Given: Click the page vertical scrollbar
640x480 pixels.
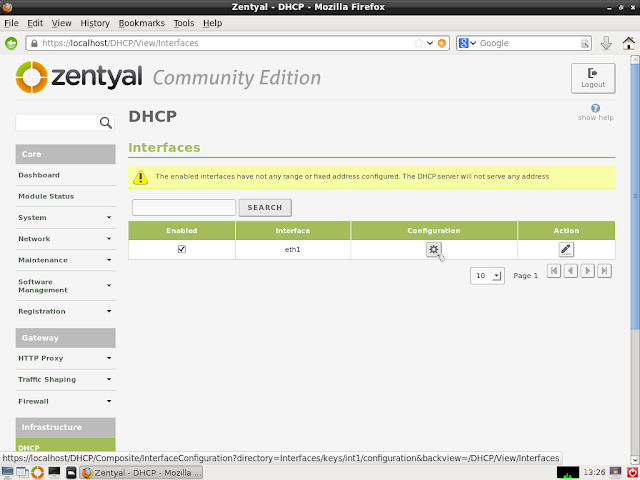Looking at the screenshot, I should click(635, 196).
